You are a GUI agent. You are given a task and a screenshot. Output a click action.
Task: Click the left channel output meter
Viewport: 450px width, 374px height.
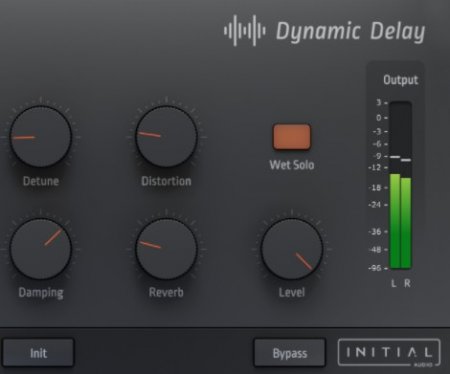(x=395, y=185)
